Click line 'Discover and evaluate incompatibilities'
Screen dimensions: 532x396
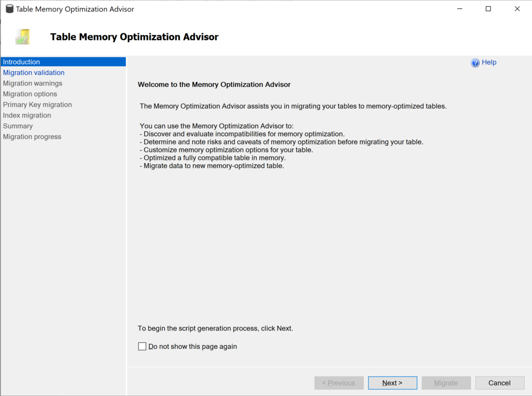pyautogui.click(x=242, y=134)
